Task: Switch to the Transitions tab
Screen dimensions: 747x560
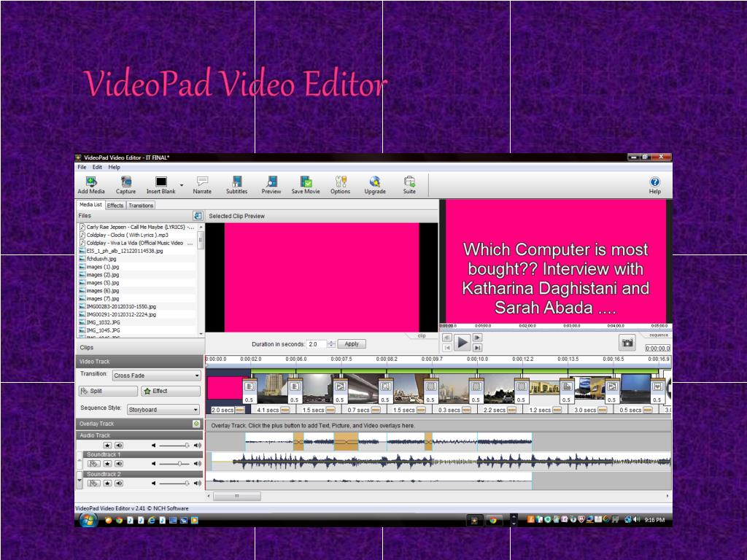Action: (141, 205)
